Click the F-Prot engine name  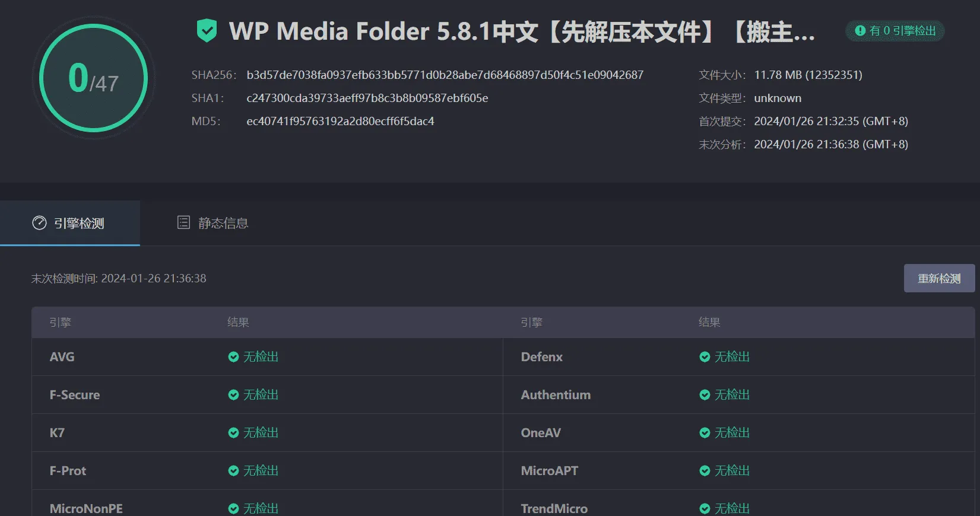pyautogui.click(x=68, y=471)
